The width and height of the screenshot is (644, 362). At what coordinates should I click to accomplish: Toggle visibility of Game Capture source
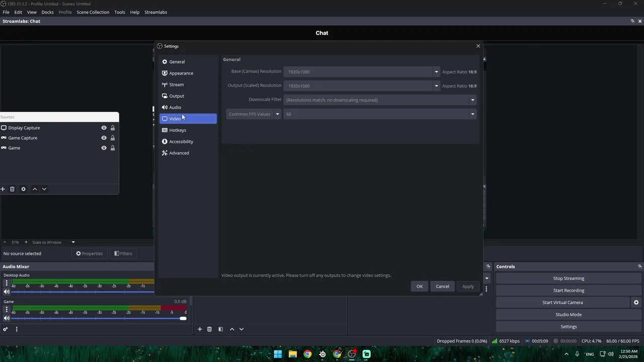[104, 138]
